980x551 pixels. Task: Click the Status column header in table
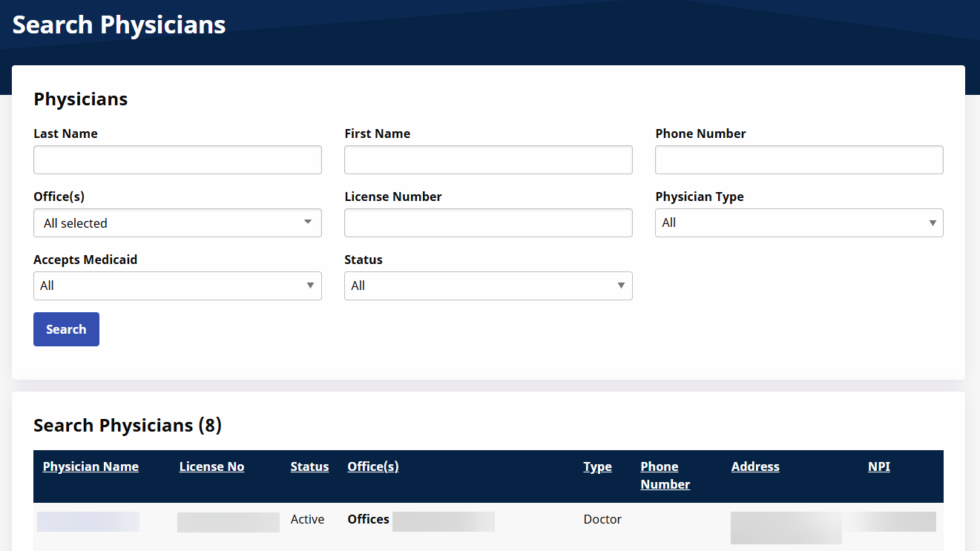click(x=309, y=467)
